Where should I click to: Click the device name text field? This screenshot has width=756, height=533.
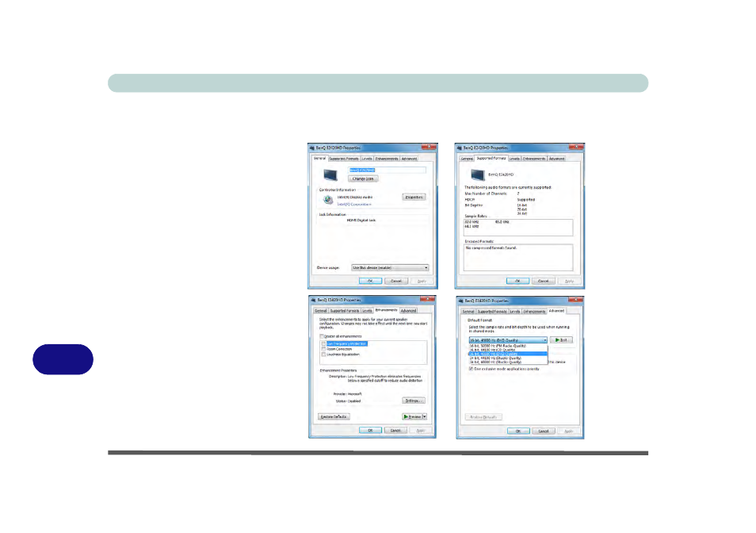[388, 171]
